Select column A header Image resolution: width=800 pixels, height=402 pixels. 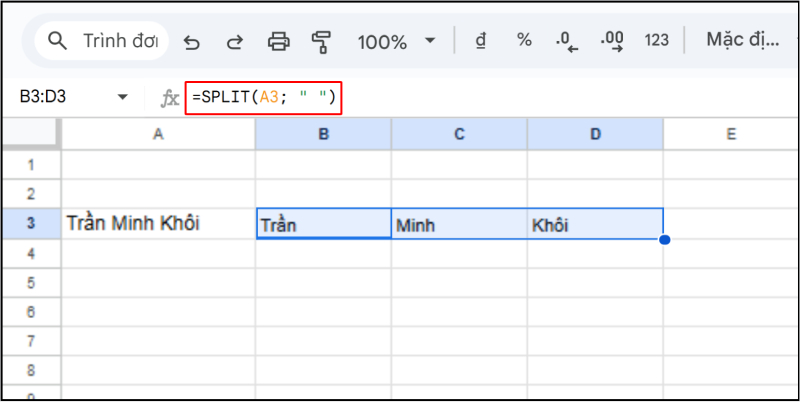tap(158, 133)
